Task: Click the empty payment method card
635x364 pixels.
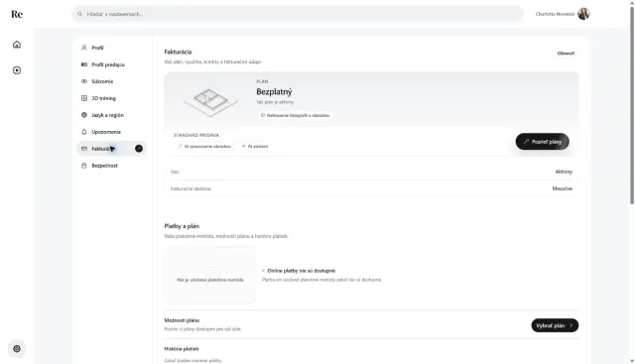Action: [210, 275]
